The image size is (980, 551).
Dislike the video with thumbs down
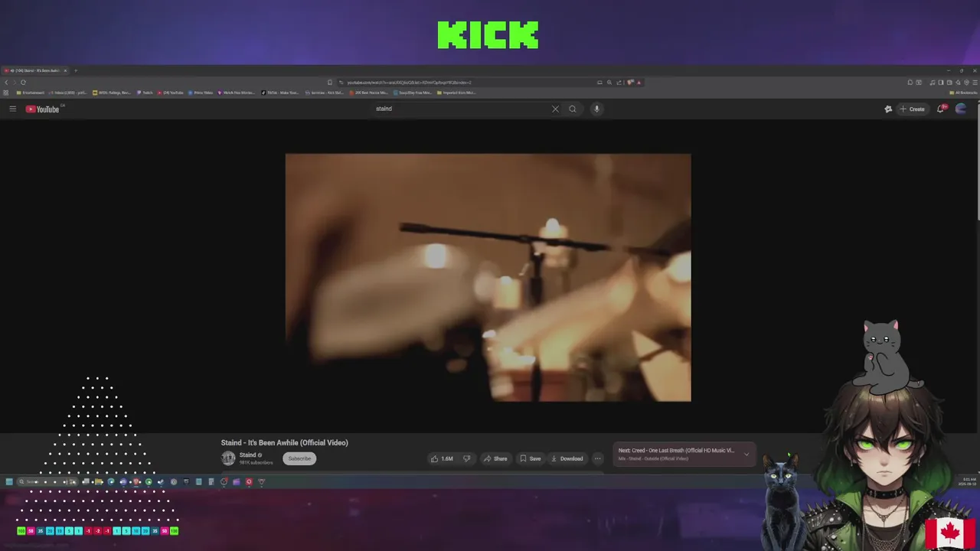(x=466, y=458)
